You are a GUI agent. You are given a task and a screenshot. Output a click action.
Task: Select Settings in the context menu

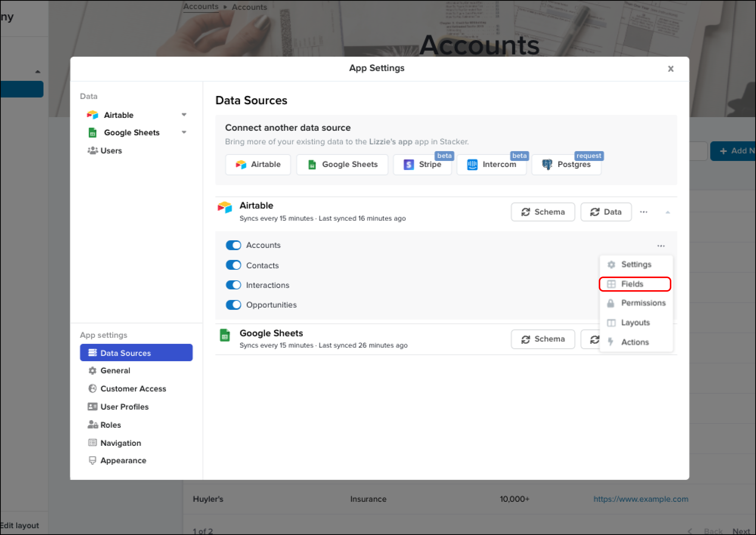636,264
